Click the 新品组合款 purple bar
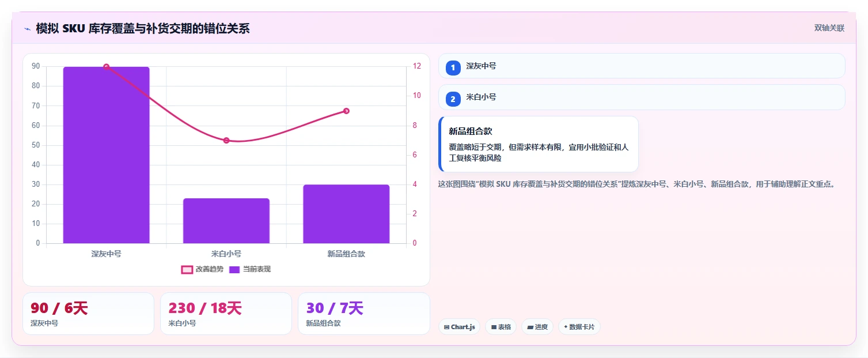The image size is (868, 358). tap(346, 214)
